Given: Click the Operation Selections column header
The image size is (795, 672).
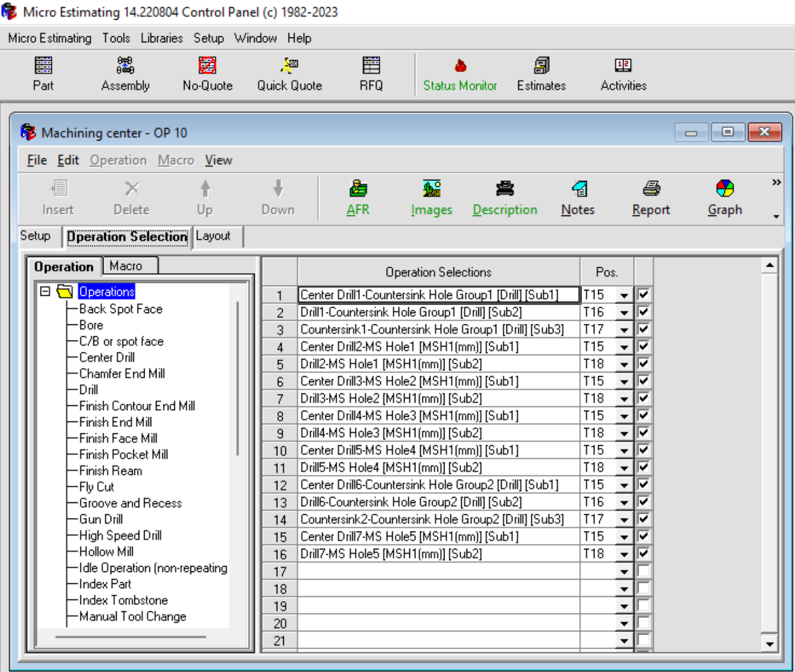Looking at the screenshot, I should coord(439,272).
